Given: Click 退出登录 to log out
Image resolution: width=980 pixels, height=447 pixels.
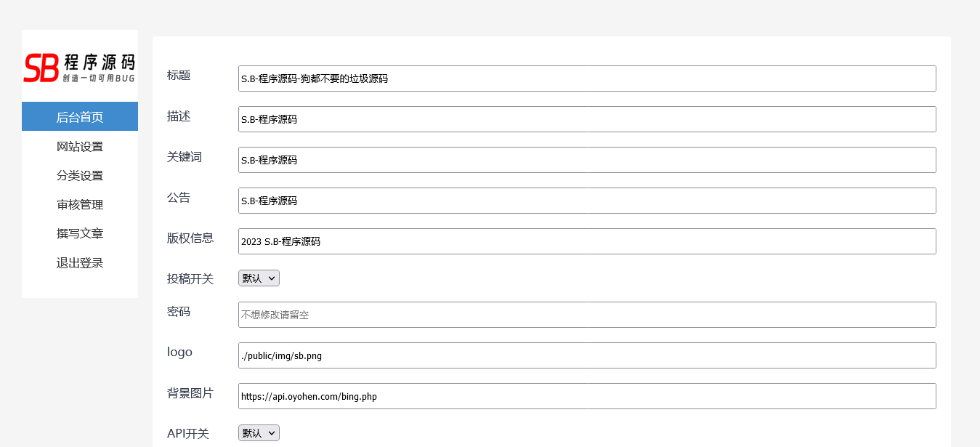Looking at the screenshot, I should 80,263.
